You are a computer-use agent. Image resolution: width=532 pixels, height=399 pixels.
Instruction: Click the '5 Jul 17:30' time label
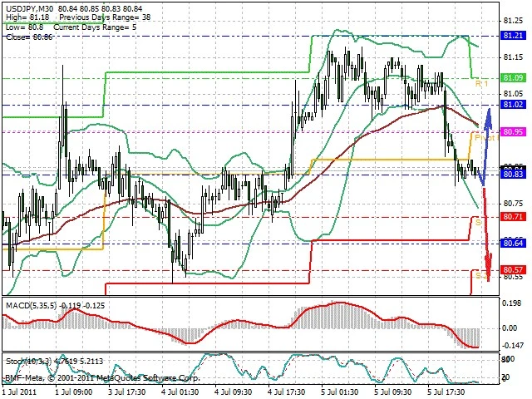446,392
